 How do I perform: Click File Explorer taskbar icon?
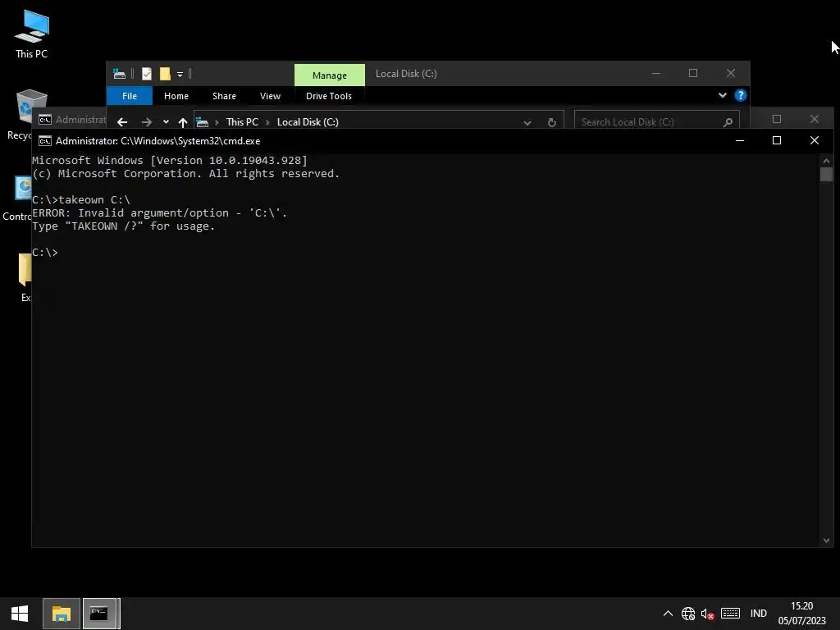tap(62, 614)
